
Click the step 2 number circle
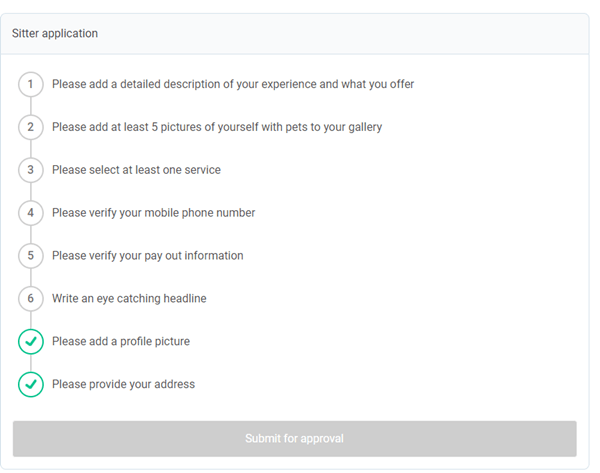[x=31, y=127]
